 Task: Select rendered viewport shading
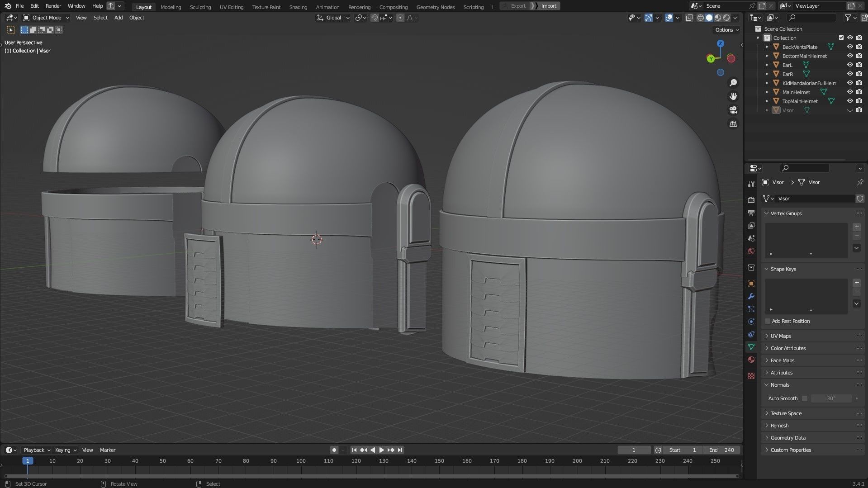(x=726, y=18)
